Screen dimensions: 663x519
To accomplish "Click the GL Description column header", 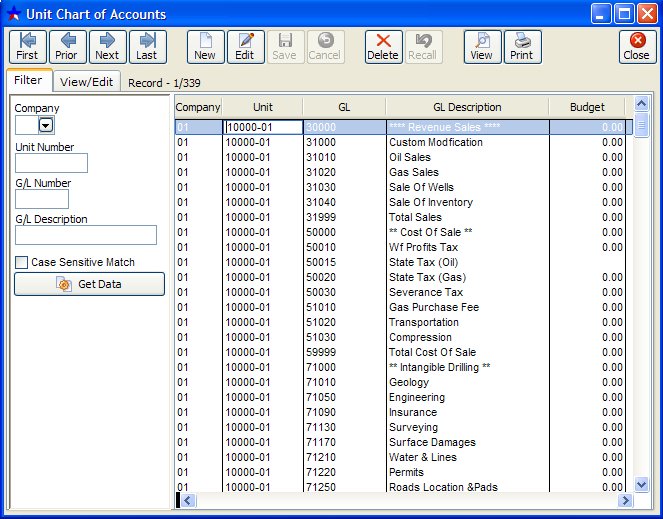I will 467,107.
